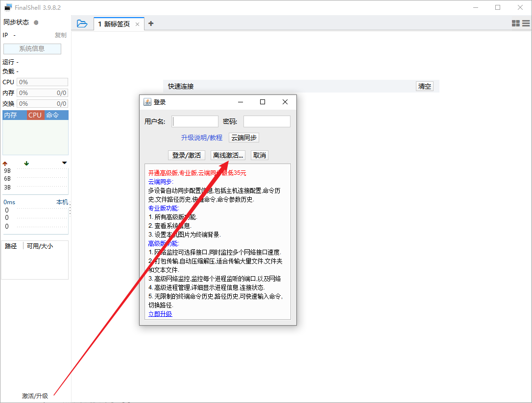Click the 快速连接 header

(181, 87)
